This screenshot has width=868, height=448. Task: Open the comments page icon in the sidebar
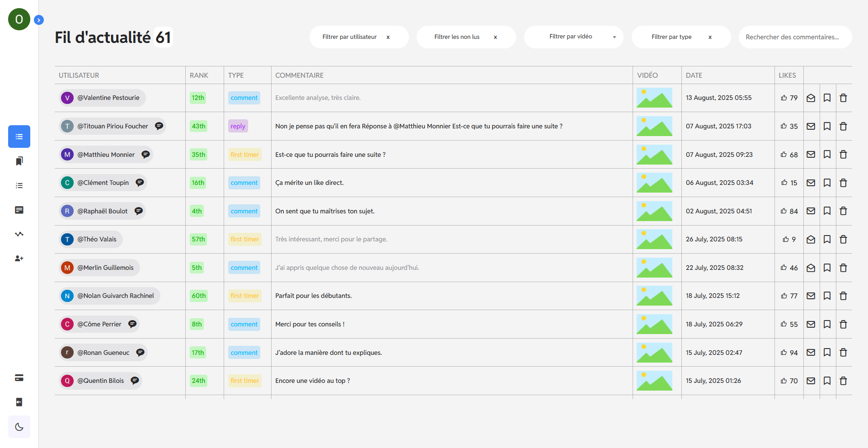pos(19,210)
